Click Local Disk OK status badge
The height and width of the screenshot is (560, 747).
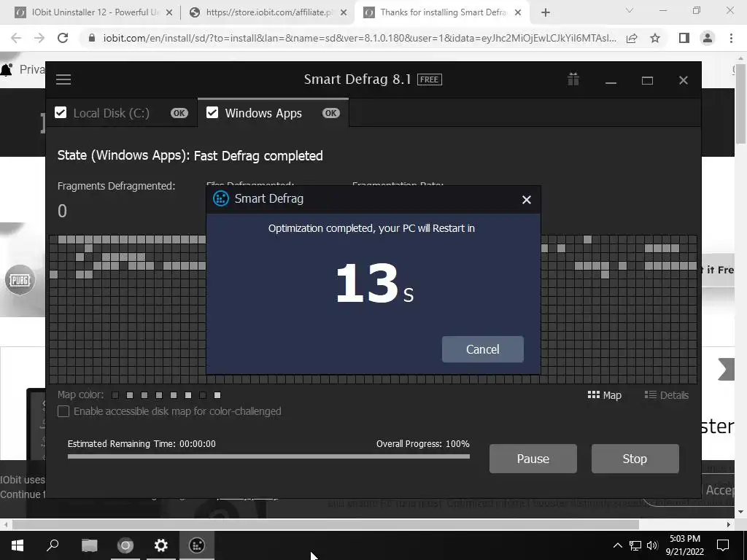click(x=179, y=113)
